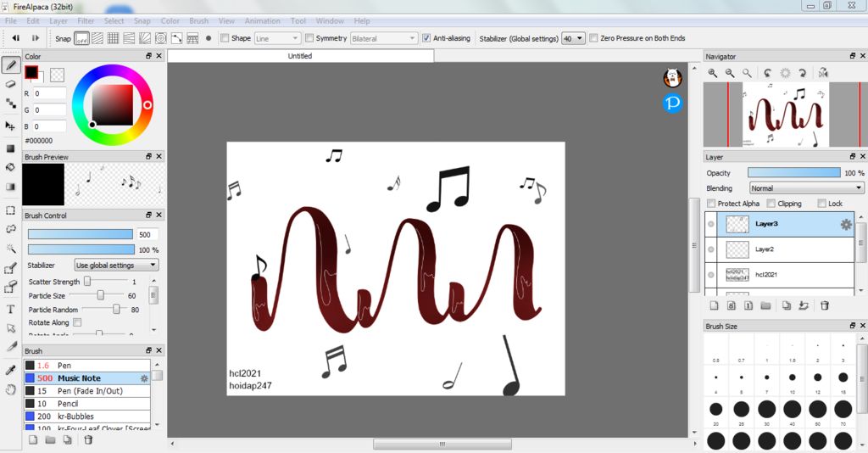Image resolution: width=868 pixels, height=453 pixels.
Task: Click the R color value field
Action: coord(49,93)
